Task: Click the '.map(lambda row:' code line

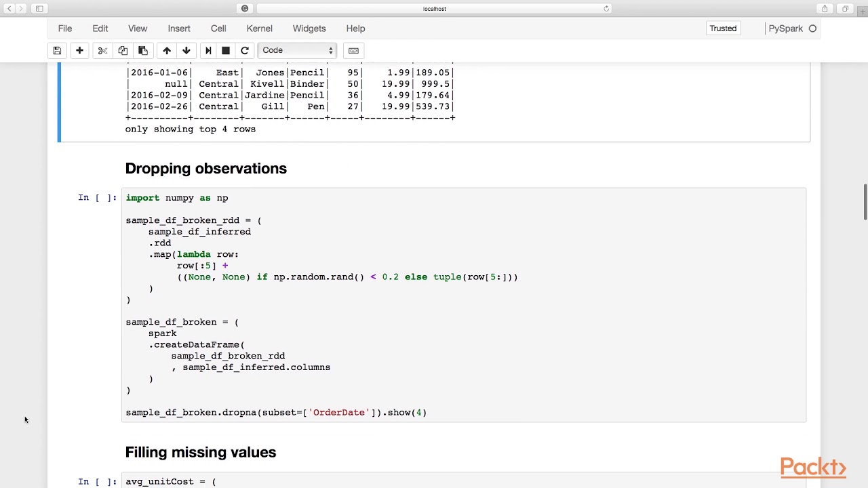Action: pos(194,254)
